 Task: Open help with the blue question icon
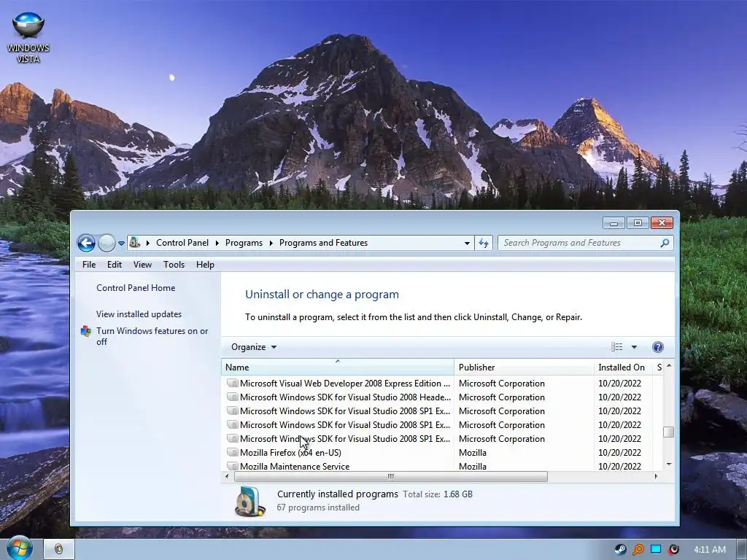click(x=658, y=347)
